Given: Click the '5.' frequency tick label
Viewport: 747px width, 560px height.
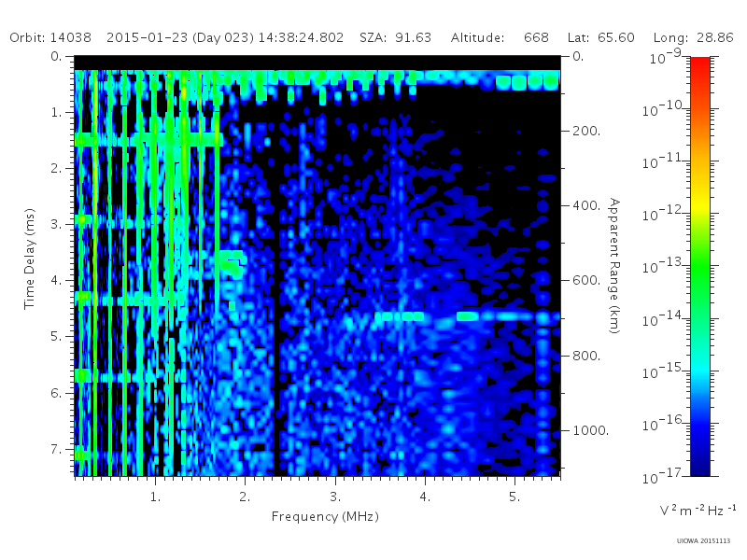Looking at the screenshot, I should tap(514, 497).
